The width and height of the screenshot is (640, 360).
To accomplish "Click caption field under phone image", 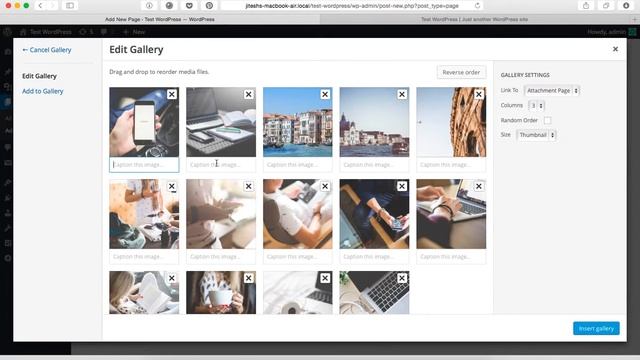I will click(144, 165).
